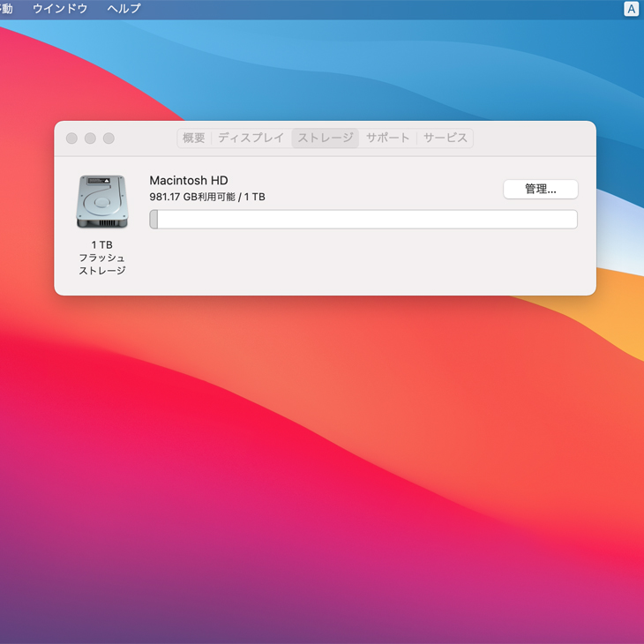The width and height of the screenshot is (644, 644).
Task: Minimize the window using the middle title bar button
Action: click(90, 139)
